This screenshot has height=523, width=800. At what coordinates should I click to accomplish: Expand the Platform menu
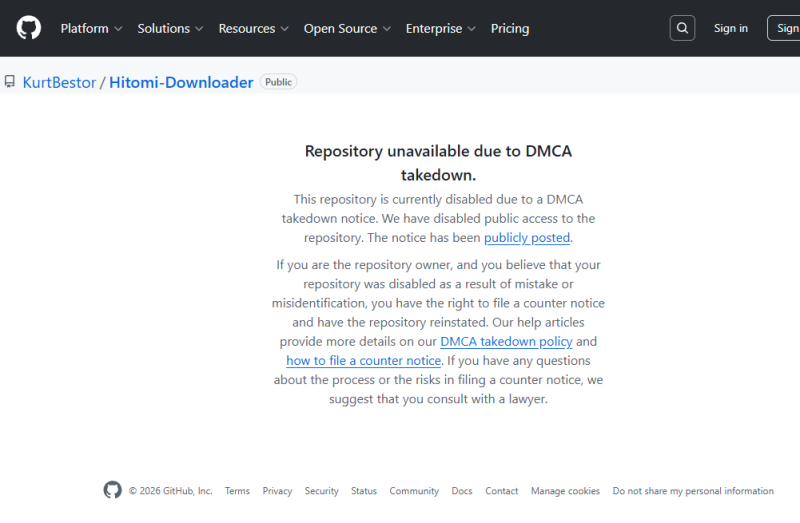(x=91, y=29)
